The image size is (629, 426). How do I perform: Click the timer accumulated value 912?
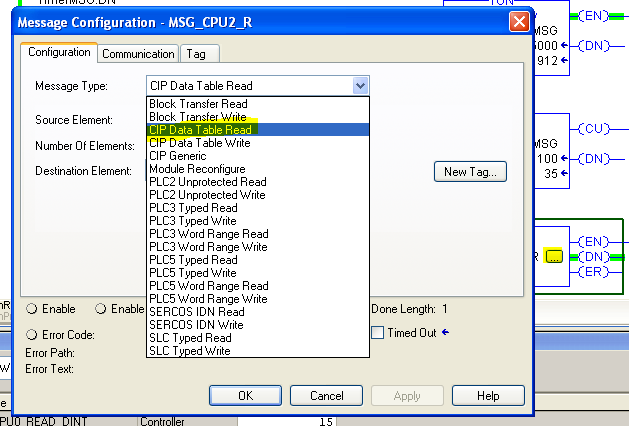547,61
